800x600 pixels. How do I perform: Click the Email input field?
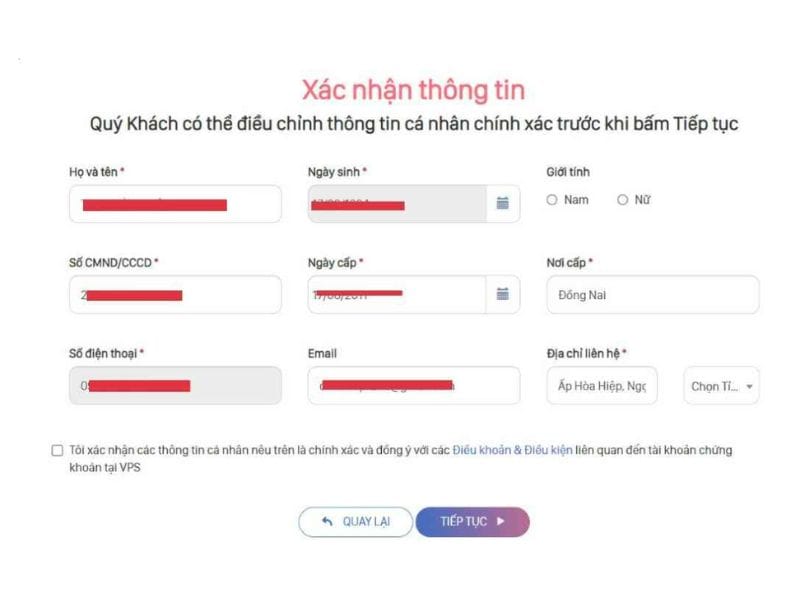point(413,385)
